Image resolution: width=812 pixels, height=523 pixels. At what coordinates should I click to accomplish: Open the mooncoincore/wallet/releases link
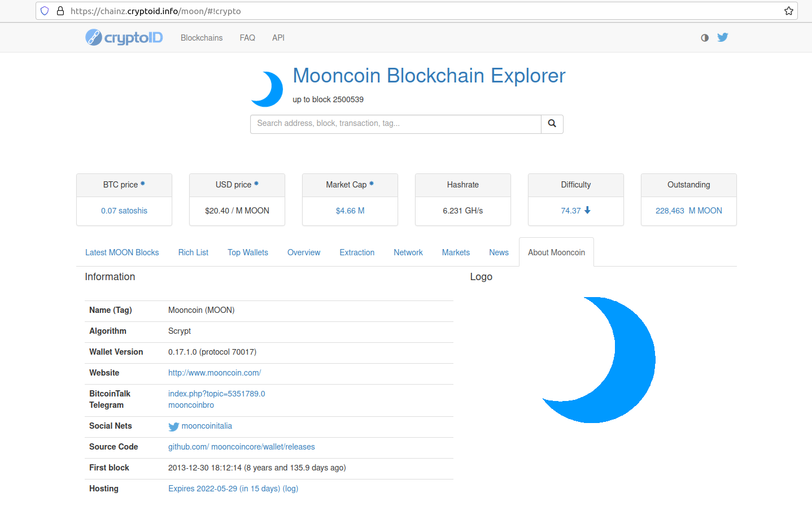[x=263, y=447]
